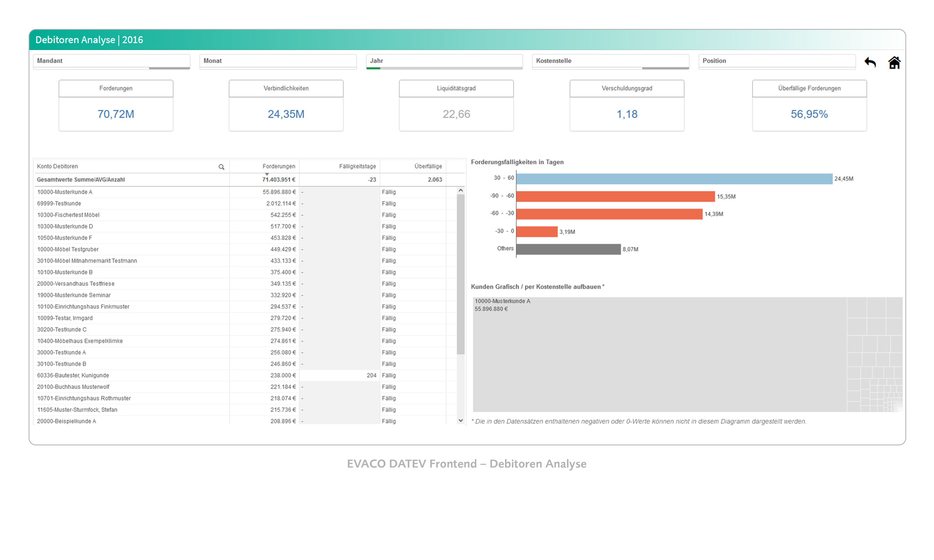Select the Forderungen KPI card 70,72M
The height and width of the screenshot is (560, 934).
(x=116, y=105)
